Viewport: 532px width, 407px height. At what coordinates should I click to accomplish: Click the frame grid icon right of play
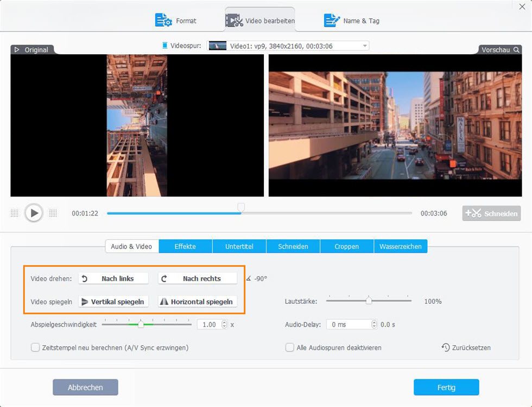tap(53, 213)
